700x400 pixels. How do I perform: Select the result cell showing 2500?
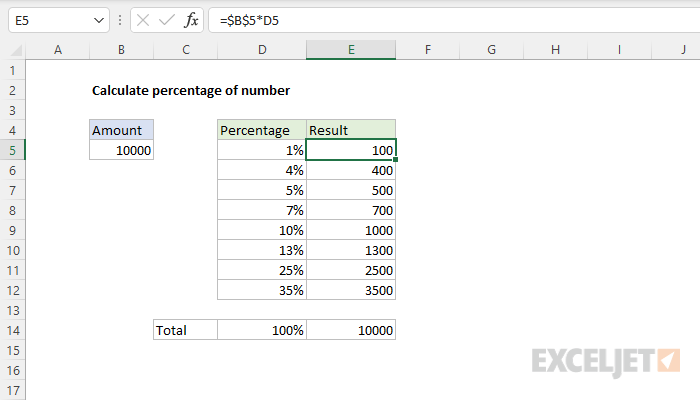pos(351,270)
